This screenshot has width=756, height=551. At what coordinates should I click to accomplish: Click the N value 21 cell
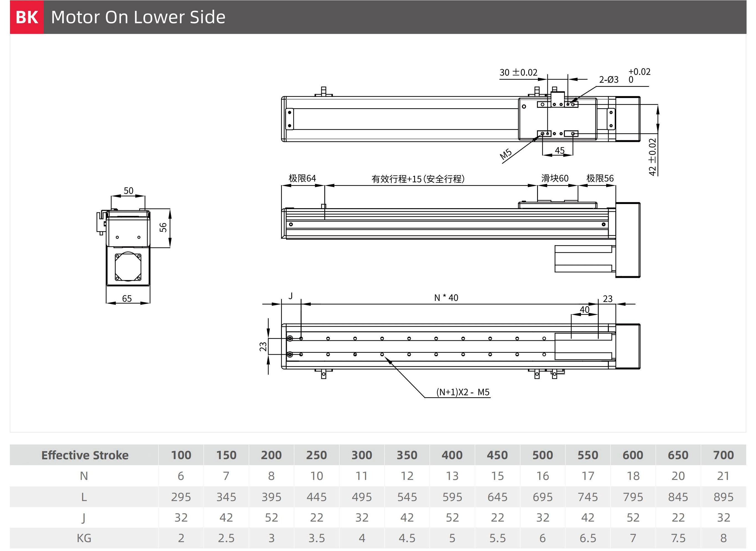click(723, 476)
